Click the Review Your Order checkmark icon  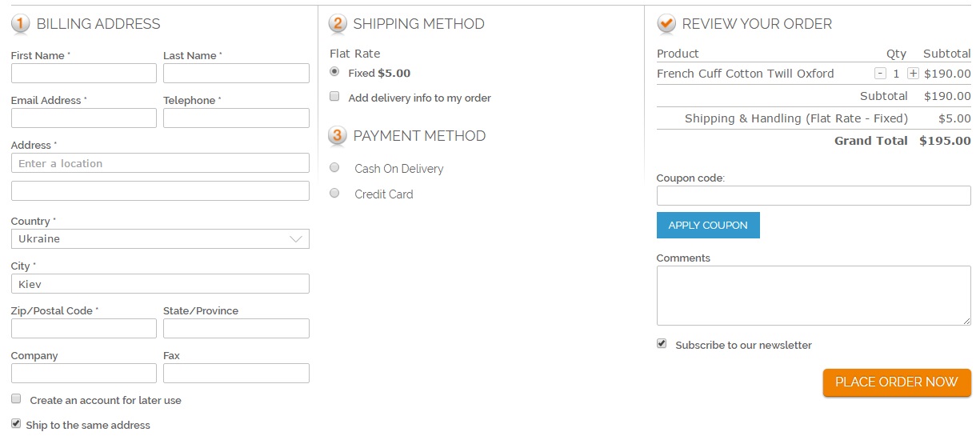tap(666, 24)
